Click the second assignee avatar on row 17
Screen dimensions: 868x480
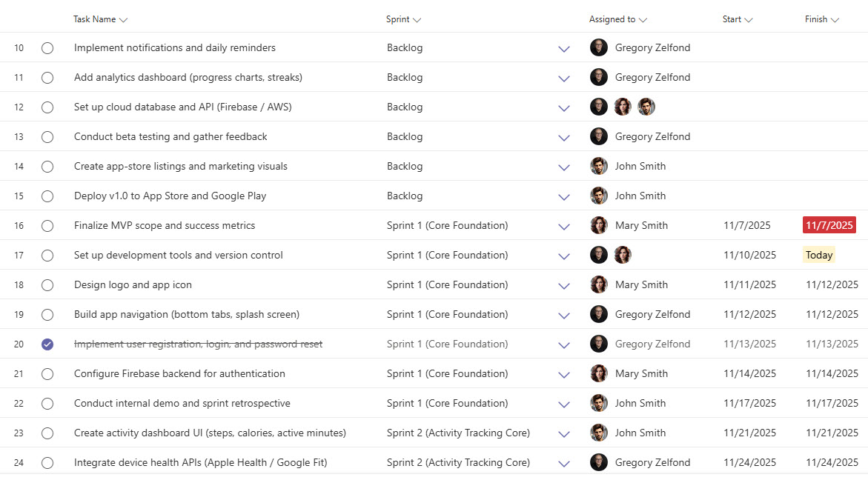coord(623,255)
